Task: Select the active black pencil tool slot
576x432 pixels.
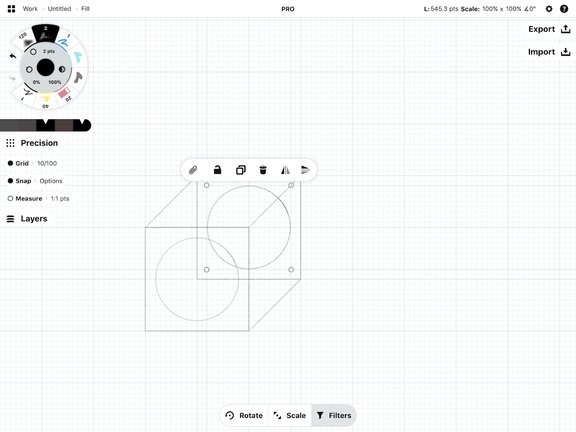Action: click(x=46, y=33)
